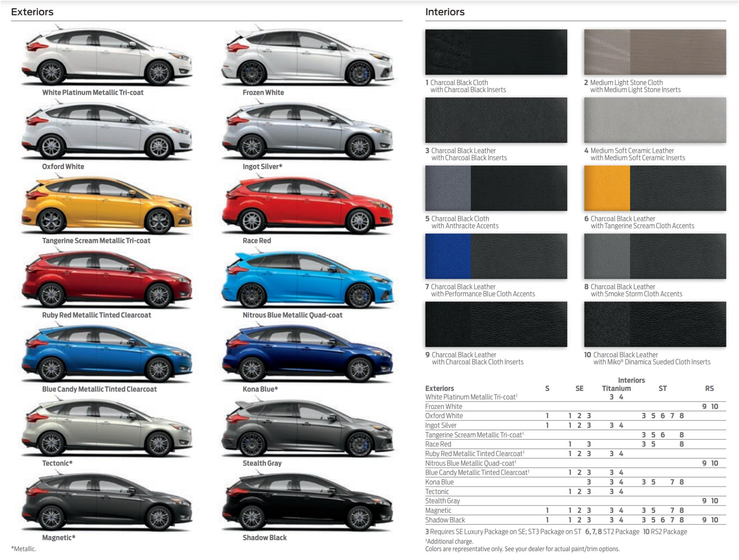Viewport: 739px width, 560px height.
Task: Click the 'Titanium' column header in table
Action: pos(616,388)
